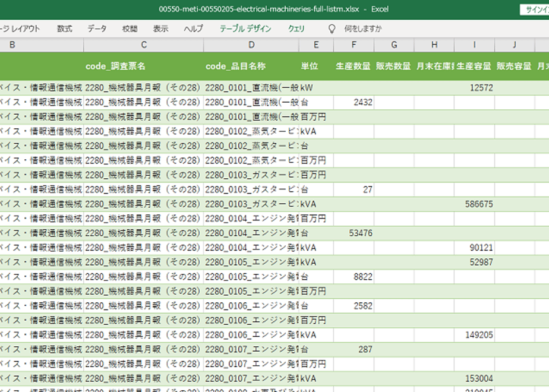Click 2280_0104_エンジン発 cell in the 53476 row
Image resolution: width=549 pixels, height=392 pixels.
[x=251, y=233]
